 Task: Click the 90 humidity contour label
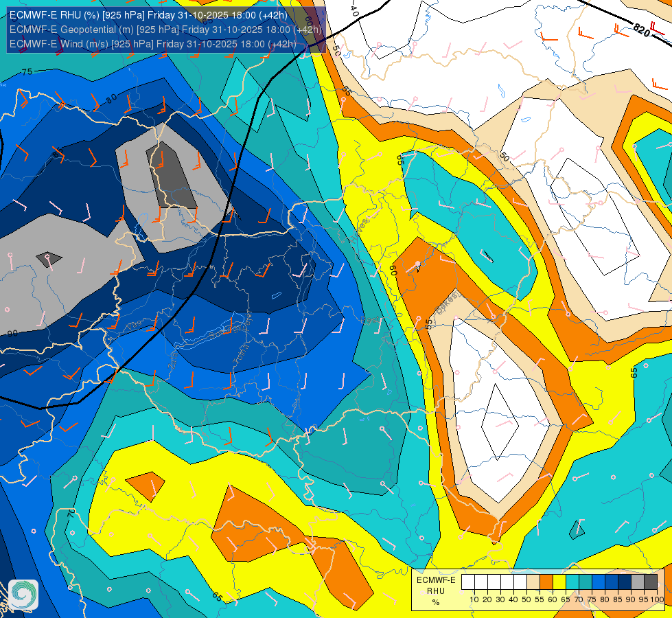pos(12,333)
